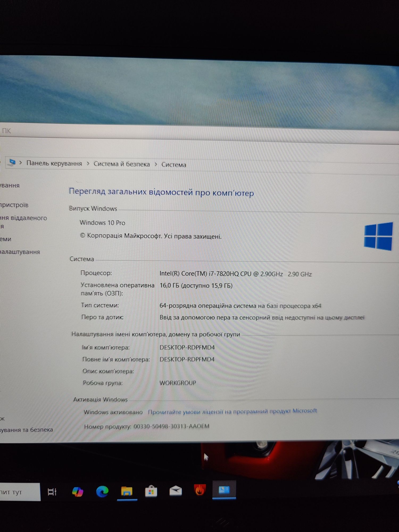Expand chevron before Панель керування
The image size is (399, 532).
(21, 163)
